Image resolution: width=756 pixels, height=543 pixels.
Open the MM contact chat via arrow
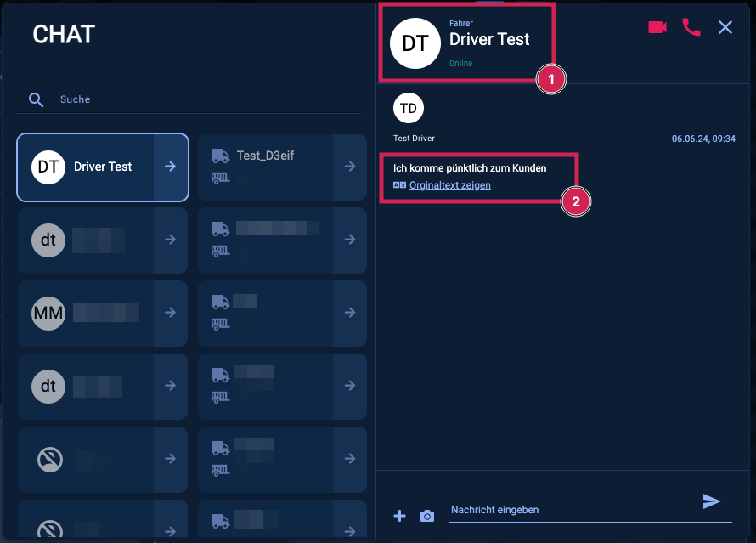pos(170,313)
